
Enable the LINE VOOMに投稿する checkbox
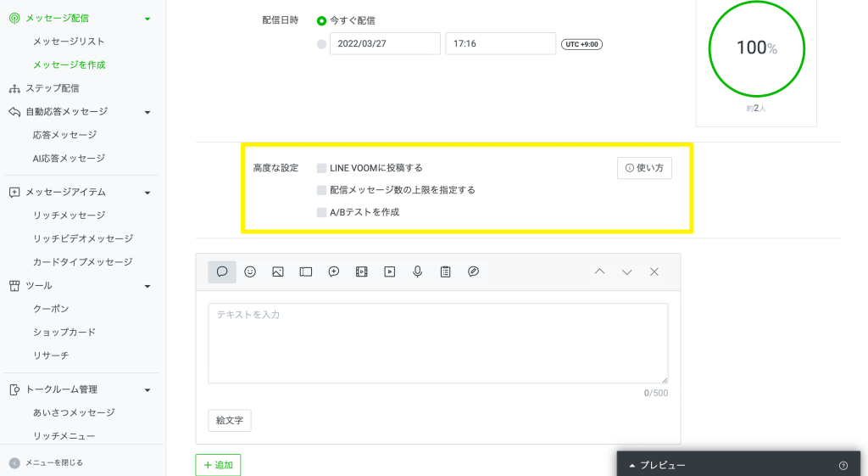321,168
